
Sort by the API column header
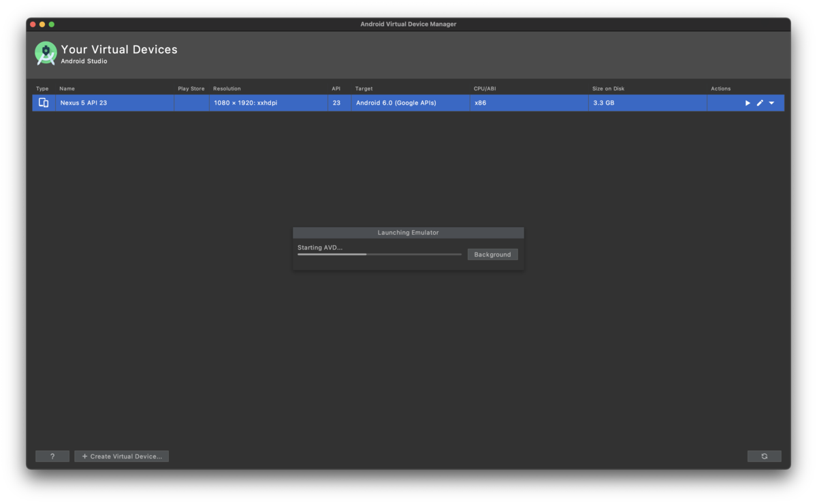[336, 88]
